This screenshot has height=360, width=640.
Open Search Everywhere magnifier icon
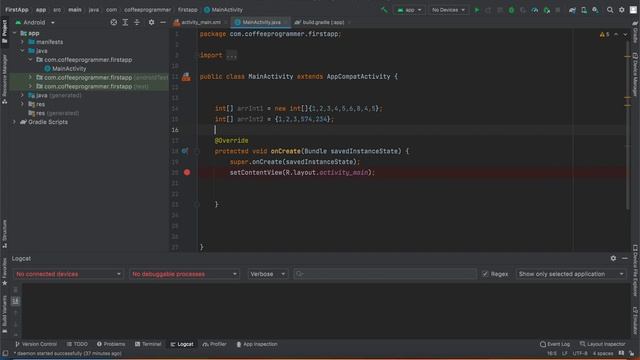(610, 10)
